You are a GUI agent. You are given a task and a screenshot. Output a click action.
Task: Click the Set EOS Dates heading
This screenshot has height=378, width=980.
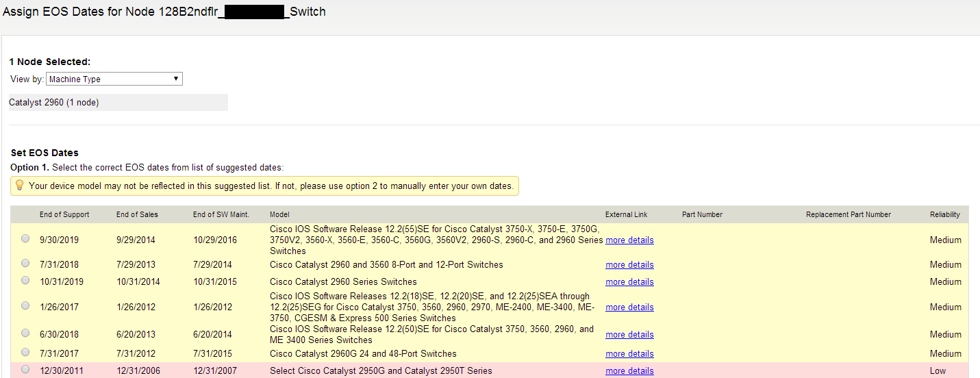click(x=45, y=153)
